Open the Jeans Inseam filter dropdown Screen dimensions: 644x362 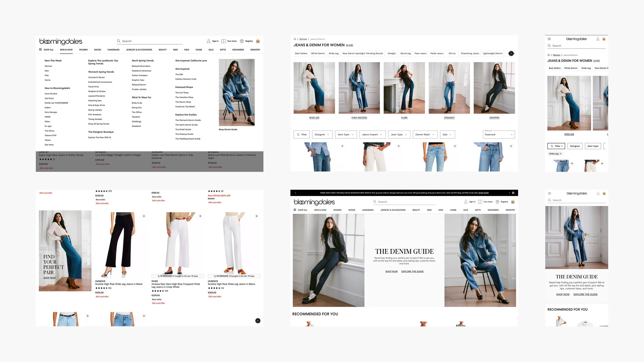click(x=372, y=135)
